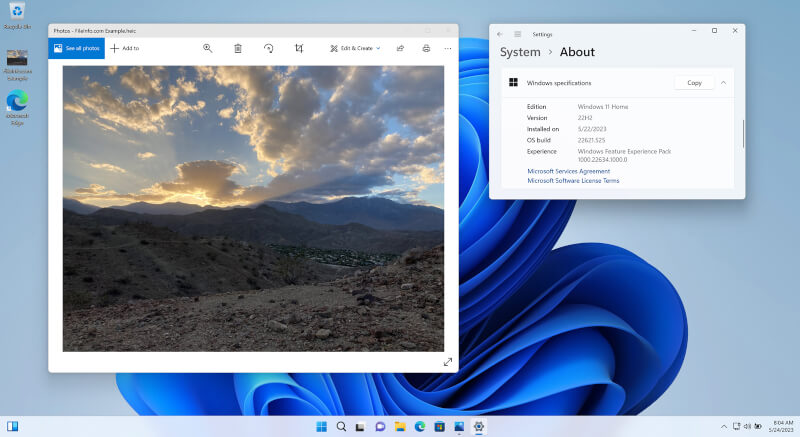
Task: Enter full screen with expand arrows icon
Action: click(447, 362)
